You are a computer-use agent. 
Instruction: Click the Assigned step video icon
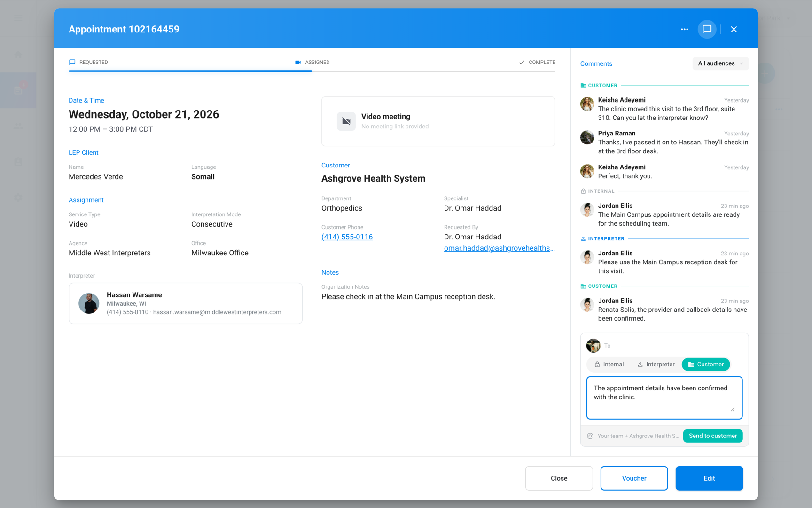coord(298,62)
